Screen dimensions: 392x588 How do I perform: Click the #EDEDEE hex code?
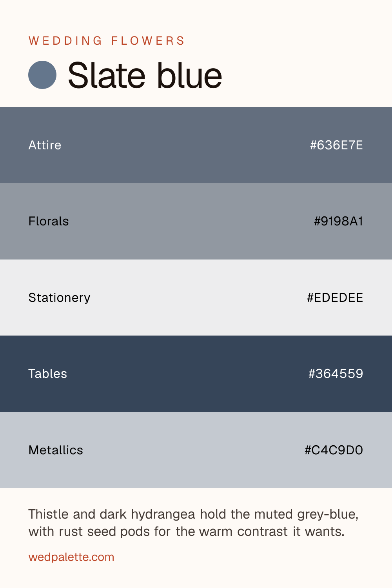tap(335, 298)
